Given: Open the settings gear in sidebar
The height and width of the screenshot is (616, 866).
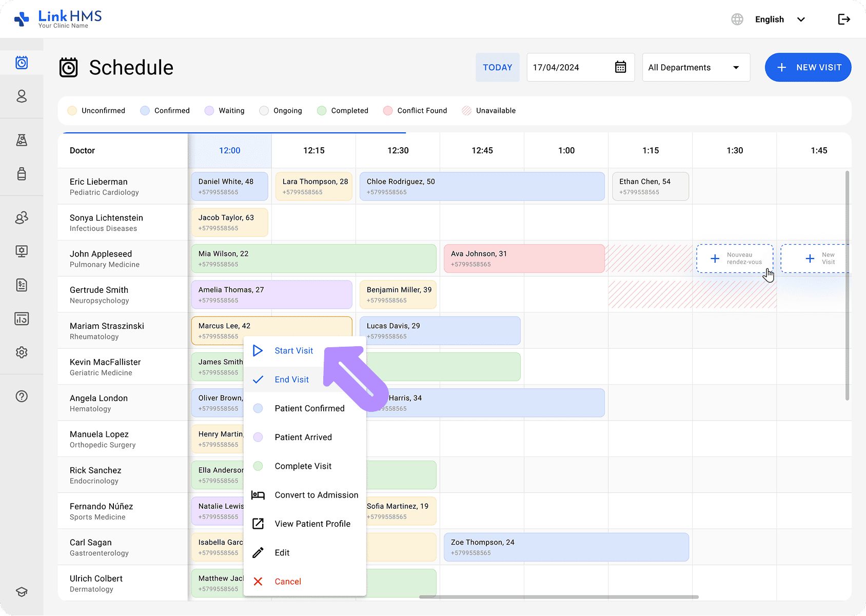Looking at the screenshot, I should 22,352.
